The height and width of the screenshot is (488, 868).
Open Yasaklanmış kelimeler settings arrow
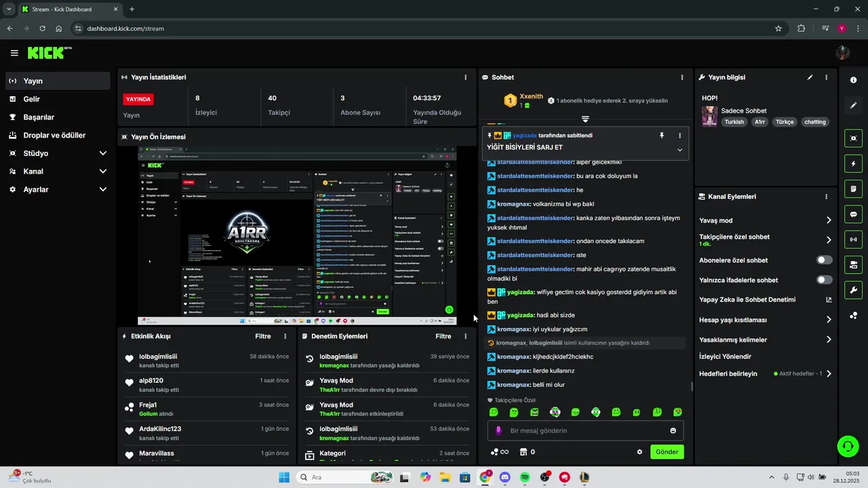click(x=829, y=340)
